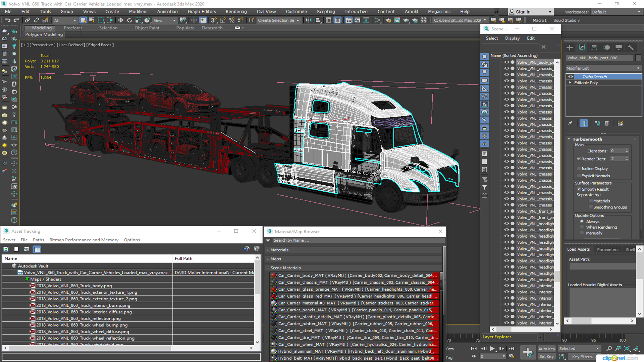This screenshot has height=362, width=644.
Task: Open Paths menu in Asset Tracking
Action: tap(38, 240)
